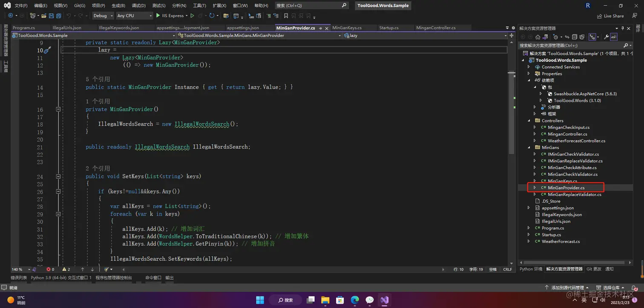Click the Live Share icon
Viewport: 644px width, 308px height.
pyautogui.click(x=599, y=16)
